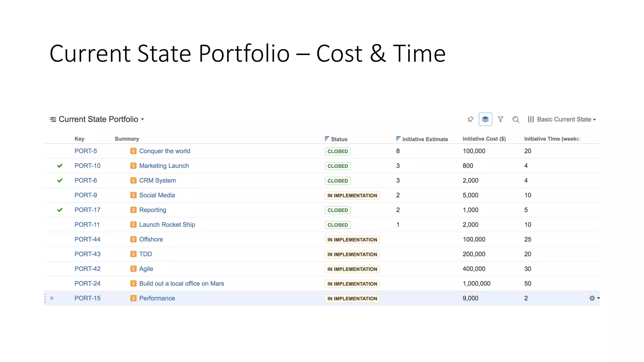
Task: Open issue PORT-44 key link
Action: tap(87, 239)
